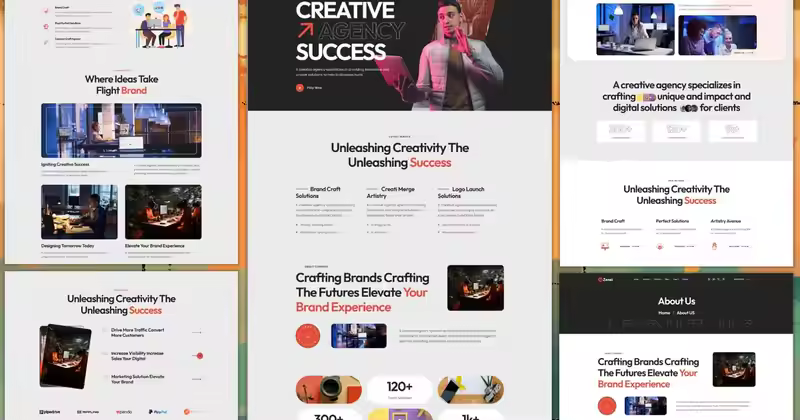Click the 1k+ stats pill at bottom
Image resolution: width=800 pixels, height=420 pixels.
click(470, 415)
